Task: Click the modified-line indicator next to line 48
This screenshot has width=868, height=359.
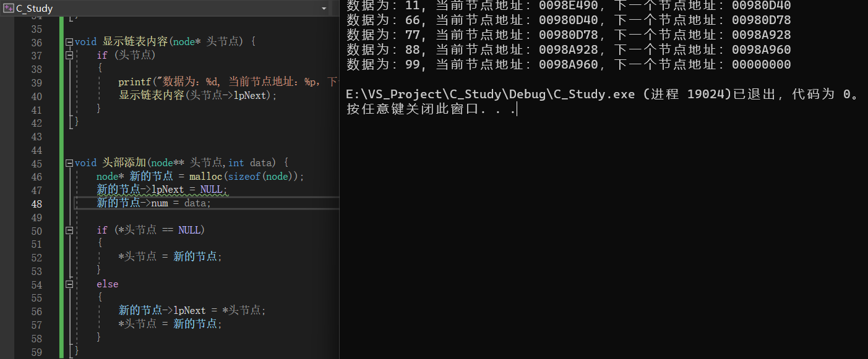Action: pos(61,203)
